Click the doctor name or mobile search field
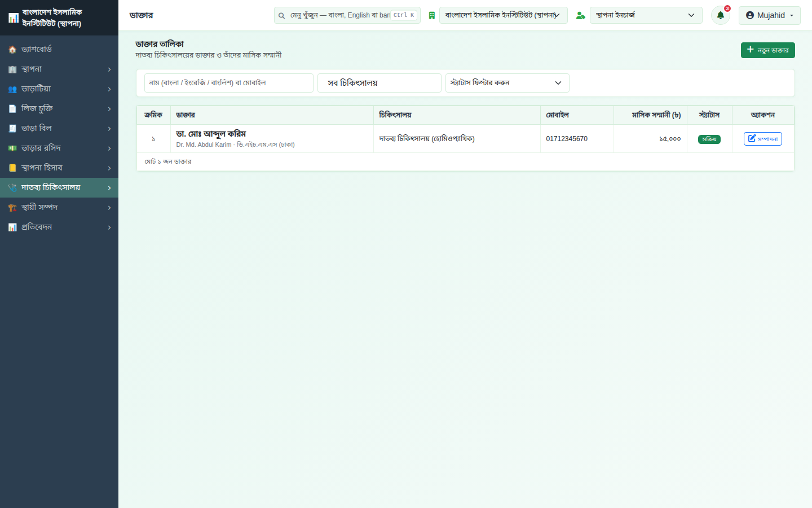812x508 pixels. point(229,83)
